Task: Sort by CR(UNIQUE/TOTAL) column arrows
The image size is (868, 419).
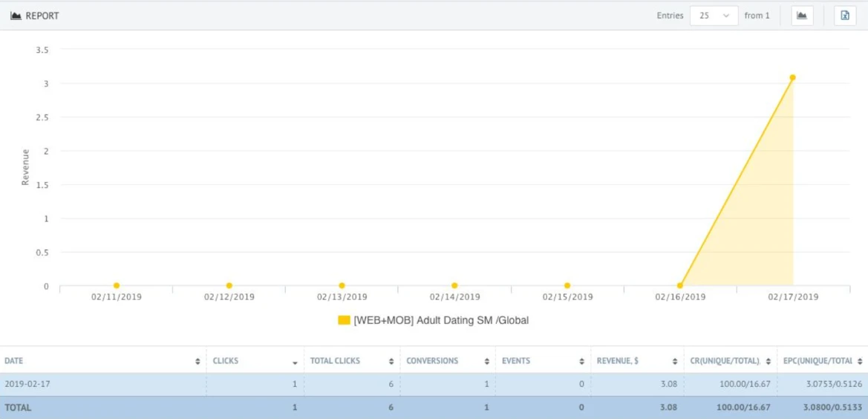Action: pyautogui.click(x=768, y=362)
